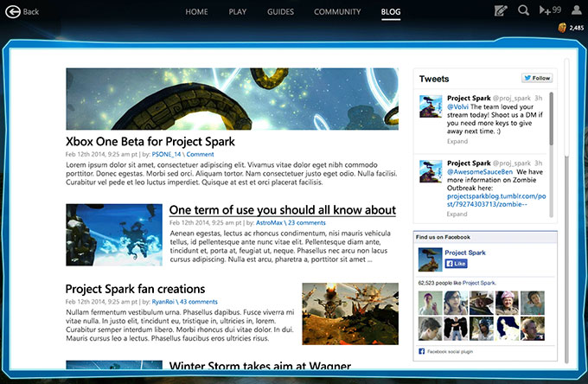Click the @Volvi mention
The image size is (588, 384).
tap(457, 107)
